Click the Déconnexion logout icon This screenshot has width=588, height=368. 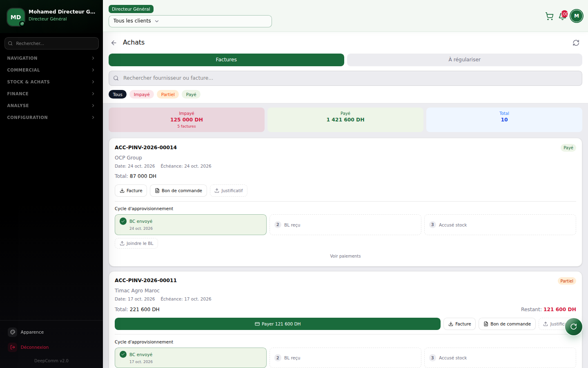pyautogui.click(x=13, y=347)
